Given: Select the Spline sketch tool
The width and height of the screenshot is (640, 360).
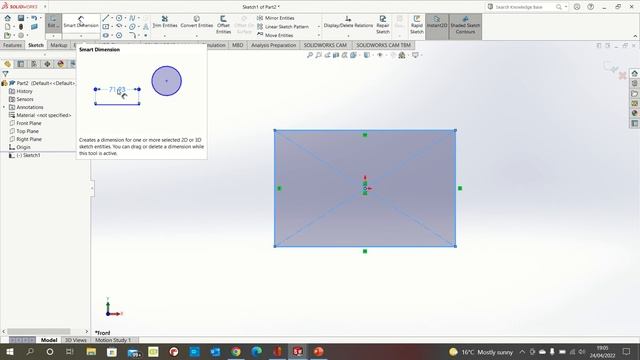Looking at the screenshot, I should (x=132, y=18).
